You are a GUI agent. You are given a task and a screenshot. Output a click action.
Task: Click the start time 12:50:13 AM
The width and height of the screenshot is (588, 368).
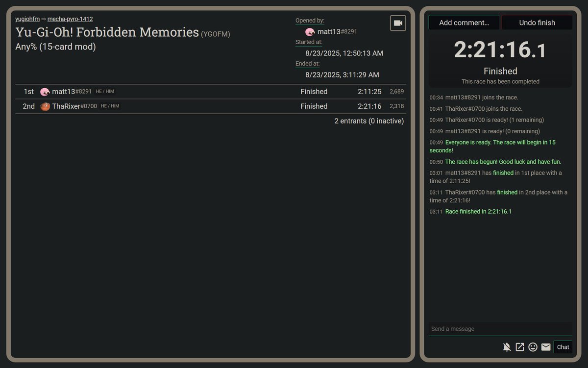tap(344, 53)
